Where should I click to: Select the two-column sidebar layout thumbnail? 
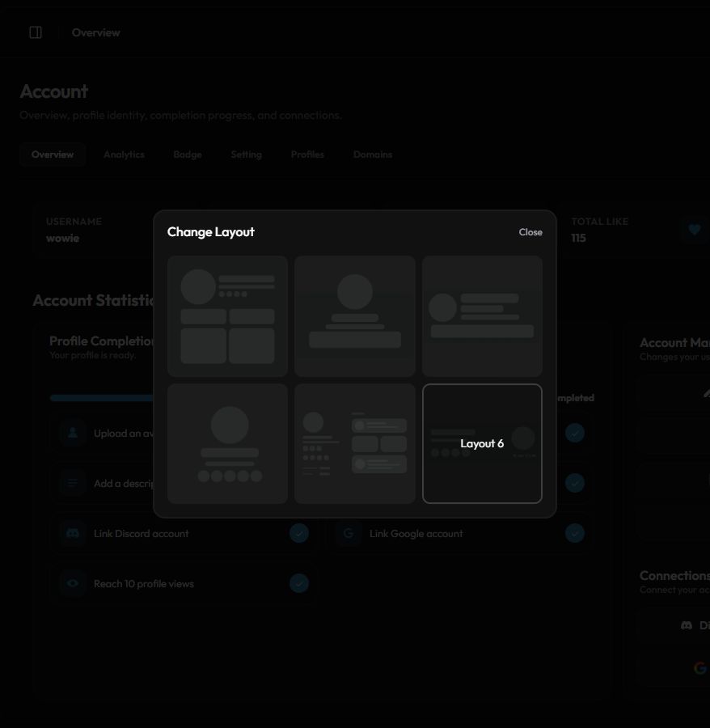(355, 443)
